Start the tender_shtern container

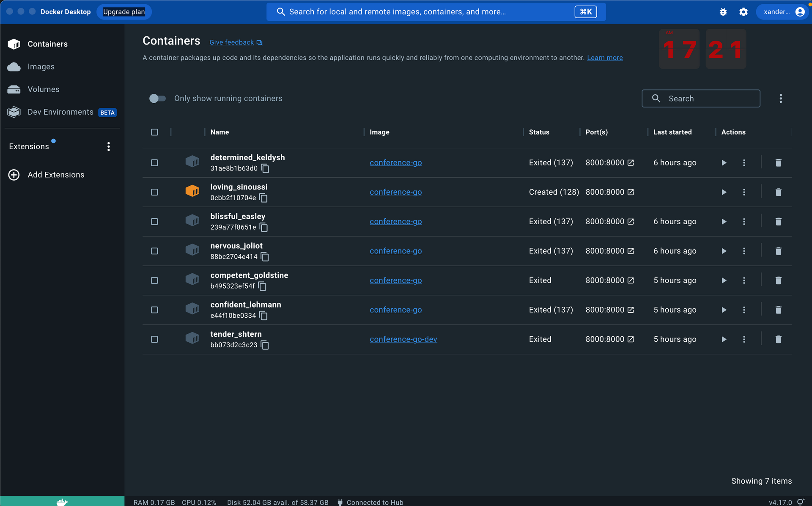click(x=724, y=339)
